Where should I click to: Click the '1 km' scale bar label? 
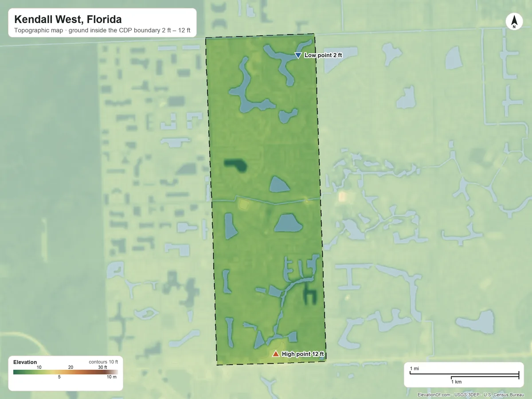(x=456, y=382)
